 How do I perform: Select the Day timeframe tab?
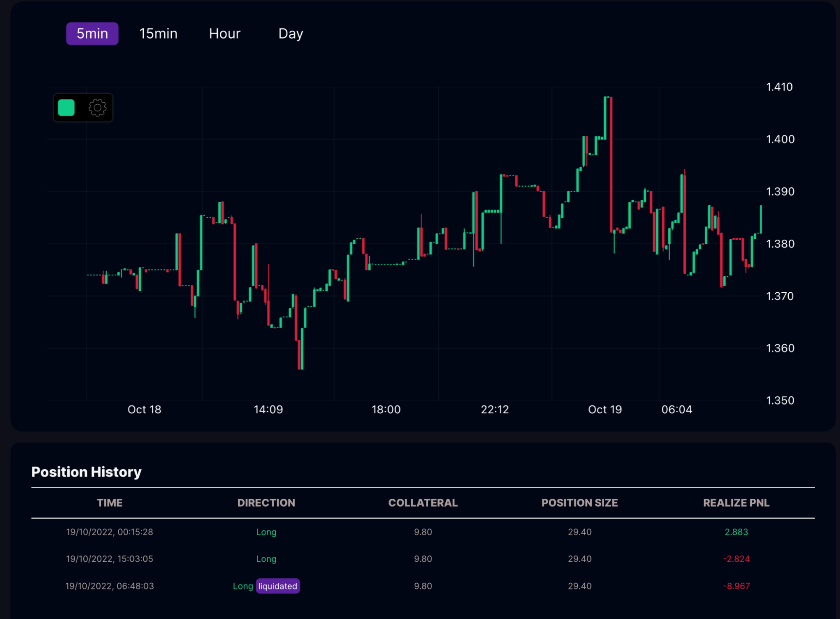click(x=290, y=34)
